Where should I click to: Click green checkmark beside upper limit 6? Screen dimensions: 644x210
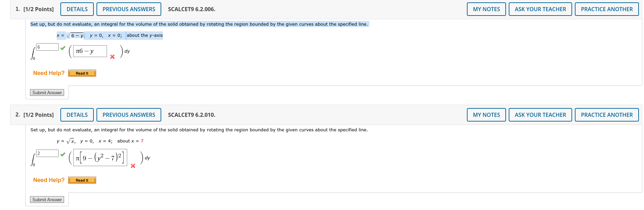[63, 48]
